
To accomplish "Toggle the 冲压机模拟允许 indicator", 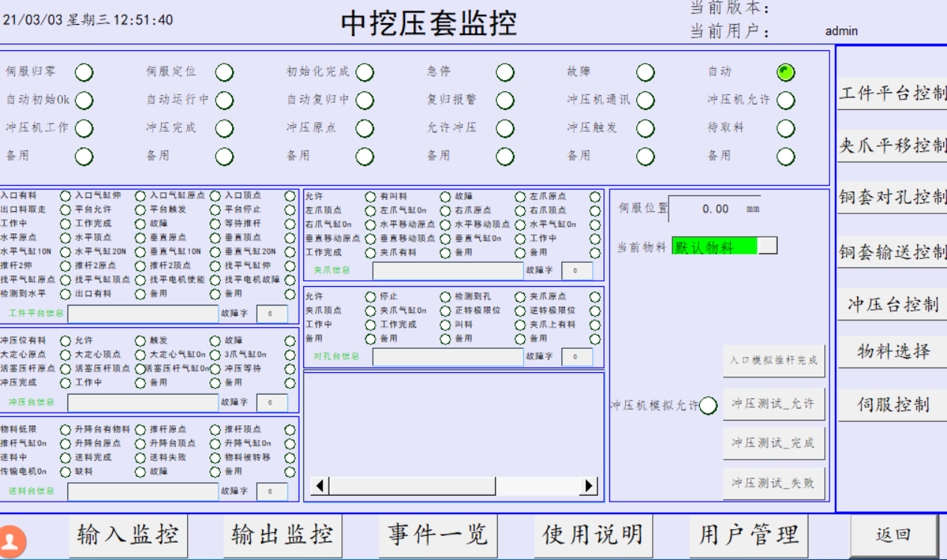I will tap(708, 406).
